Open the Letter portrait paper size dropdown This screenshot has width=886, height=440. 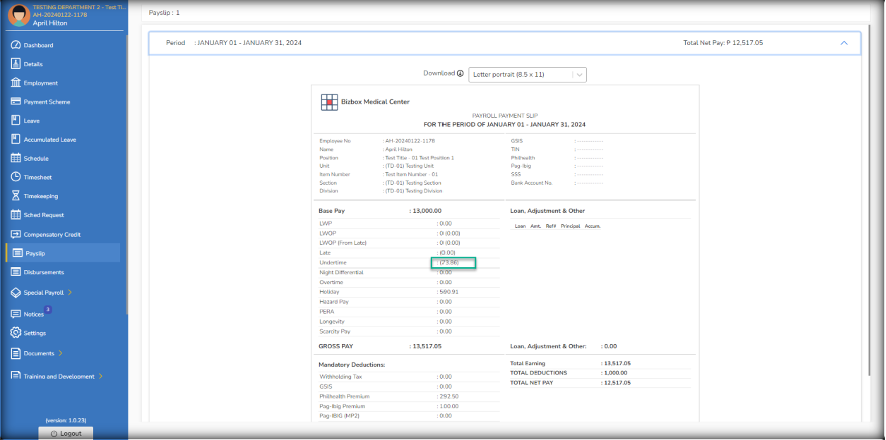click(x=527, y=74)
